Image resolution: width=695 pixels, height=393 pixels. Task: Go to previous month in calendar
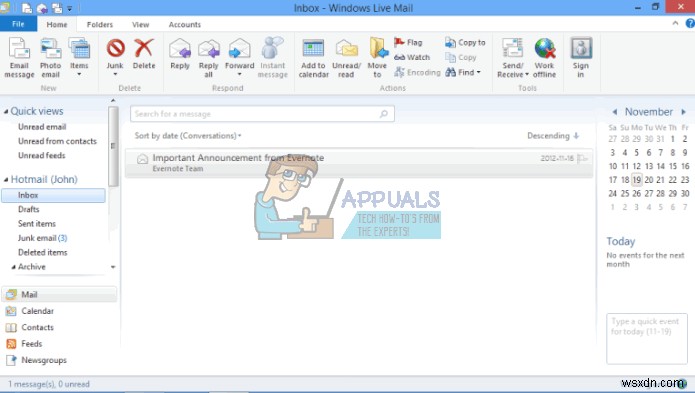[x=615, y=112]
